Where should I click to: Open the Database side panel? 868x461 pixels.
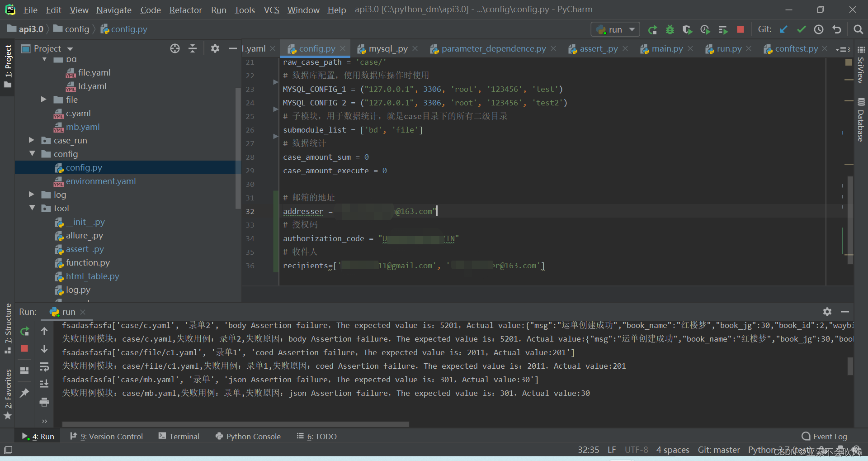point(861,120)
